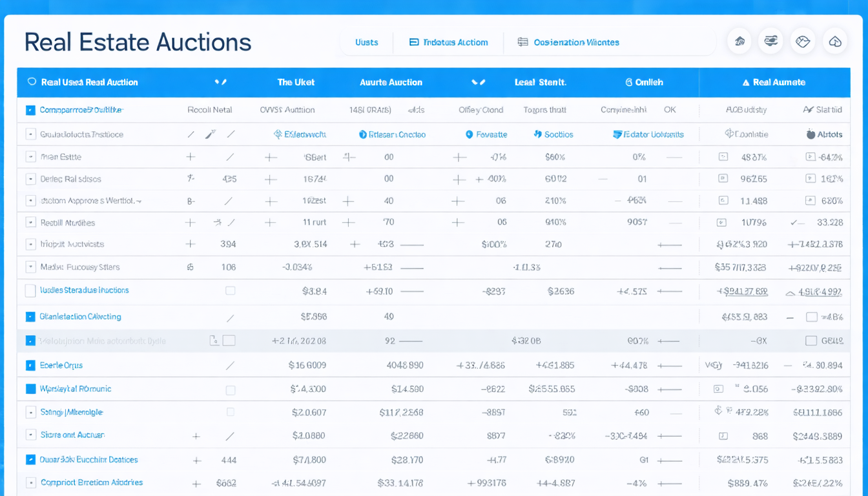The width and height of the screenshot is (868, 496).
Task: Click the small square icon beside 11.488
Action: pos(723,200)
